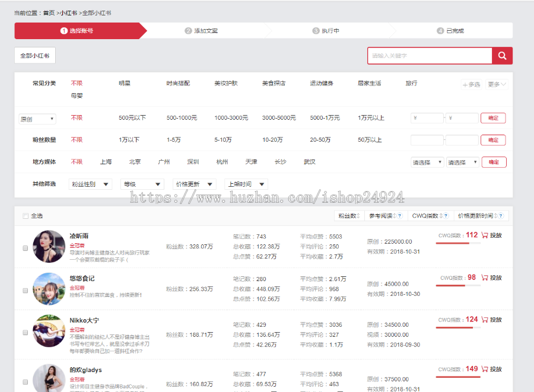The height and width of the screenshot is (392, 534).
Task: Filter category by 母婴
Action: coord(77,95)
